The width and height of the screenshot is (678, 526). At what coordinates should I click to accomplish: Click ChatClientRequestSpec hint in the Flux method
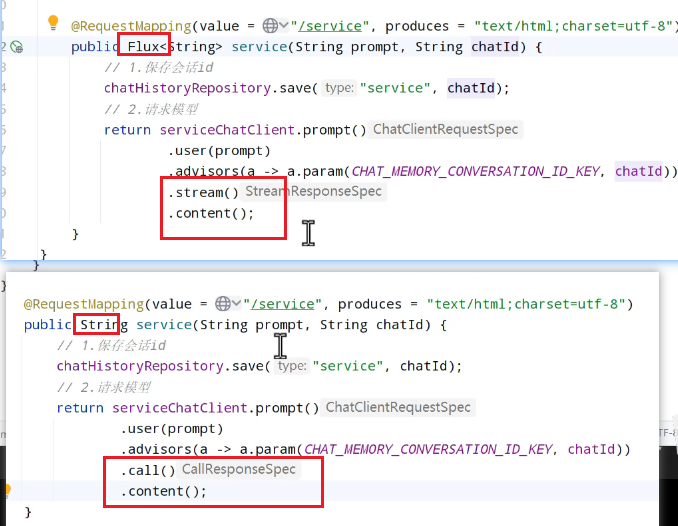point(445,129)
